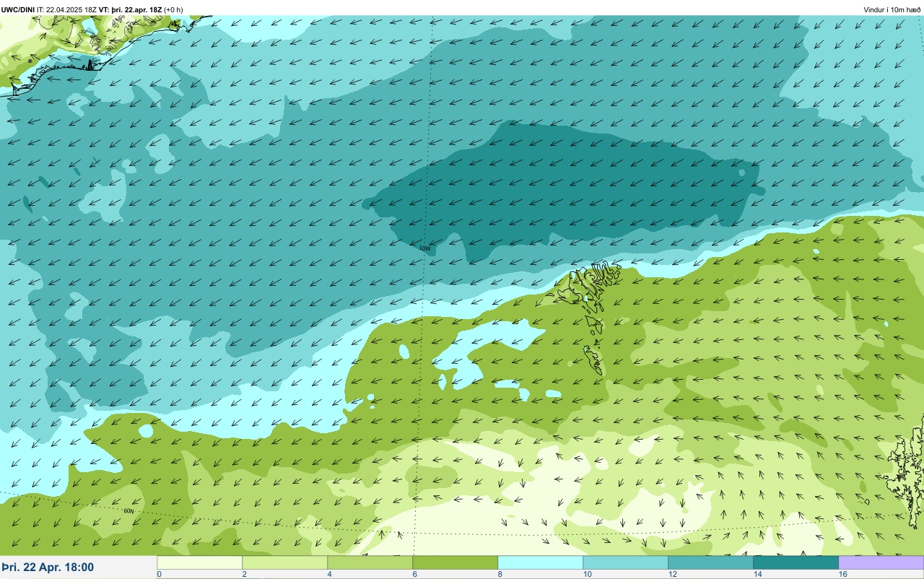Click the legend value '4'
This screenshot has height=579, width=924.
point(330,574)
